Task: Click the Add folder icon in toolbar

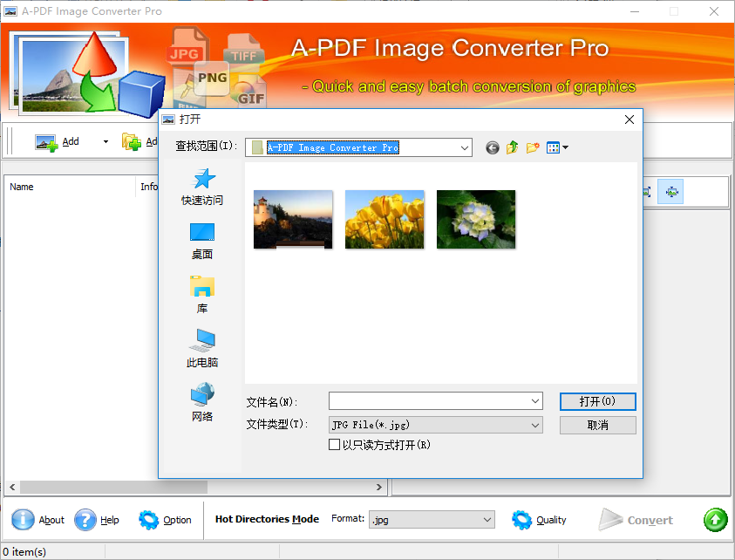Action: 132,141
